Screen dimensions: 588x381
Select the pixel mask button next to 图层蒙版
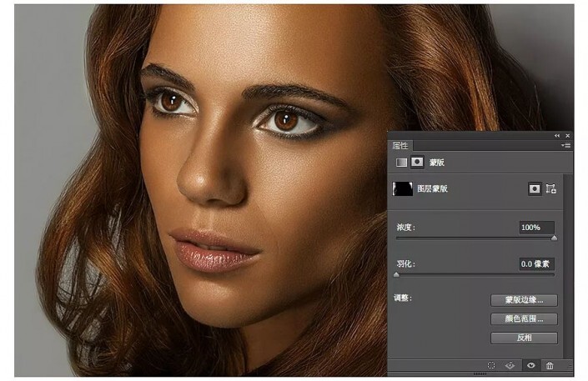pyautogui.click(x=535, y=188)
